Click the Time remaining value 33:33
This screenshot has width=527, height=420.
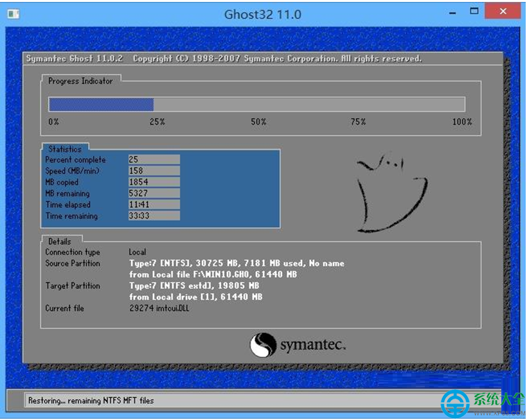click(154, 216)
